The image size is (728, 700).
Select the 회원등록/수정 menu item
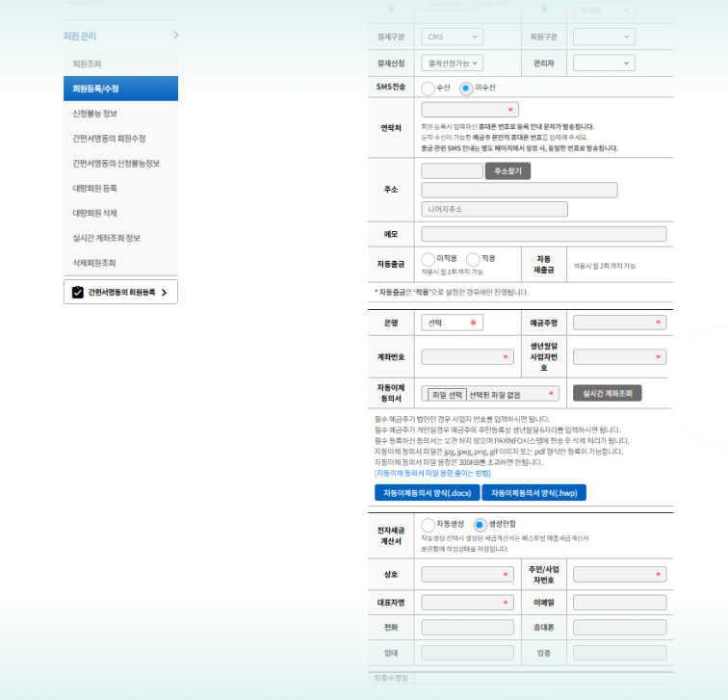click(120, 89)
